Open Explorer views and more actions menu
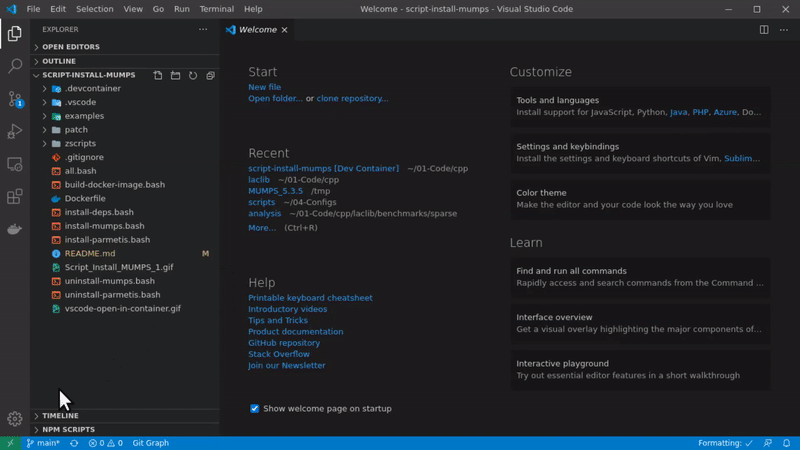This screenshot has height=450, width=800. (203, 30)
